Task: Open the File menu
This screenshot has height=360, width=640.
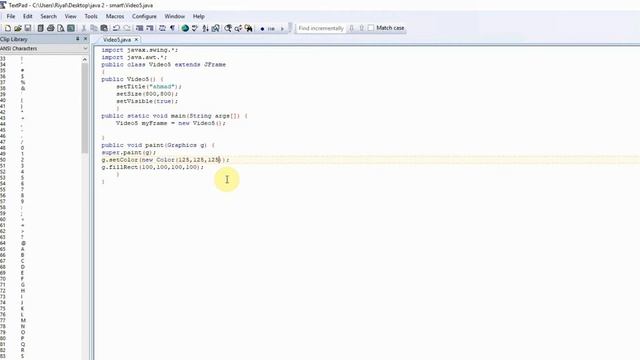Action: pos(11,16)
